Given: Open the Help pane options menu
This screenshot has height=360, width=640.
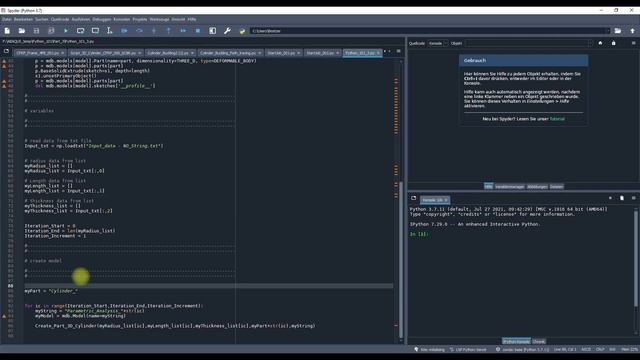Looking at the screenshot, I should tap(633, 43).
